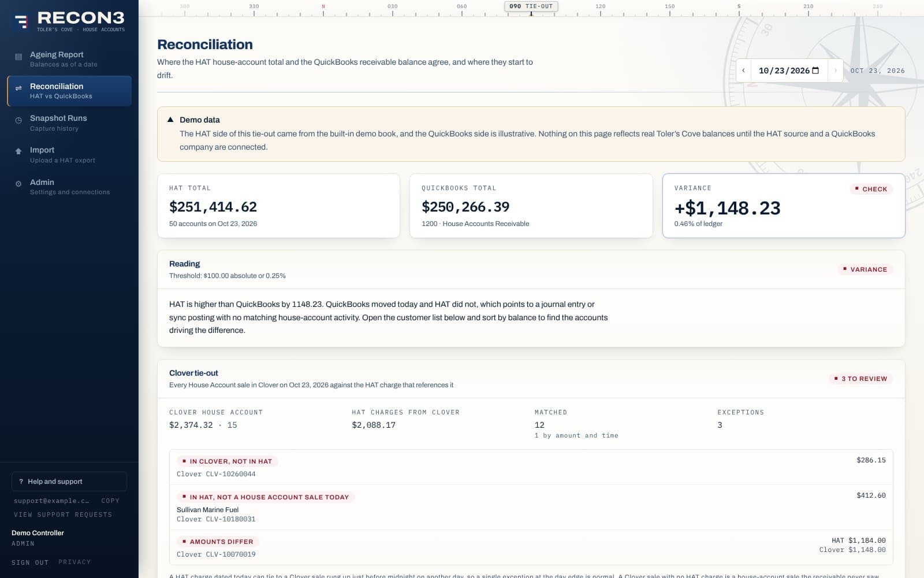The height and width of the screenshot is (578, 924).
Task: Click Clover CLV-10070019 reference
Action: coord(216,554)
